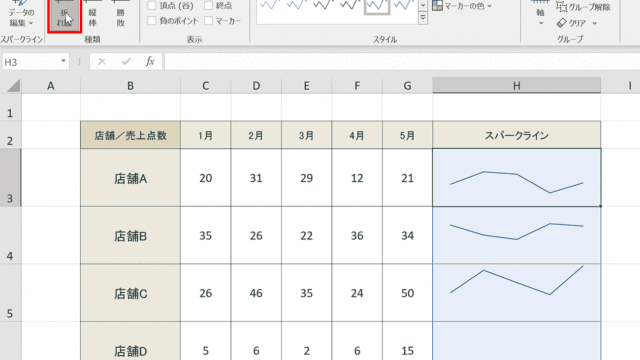Confirm entry with the checkmark button
The width and height of the screenshot is (640, 360).
pos(126,62)
